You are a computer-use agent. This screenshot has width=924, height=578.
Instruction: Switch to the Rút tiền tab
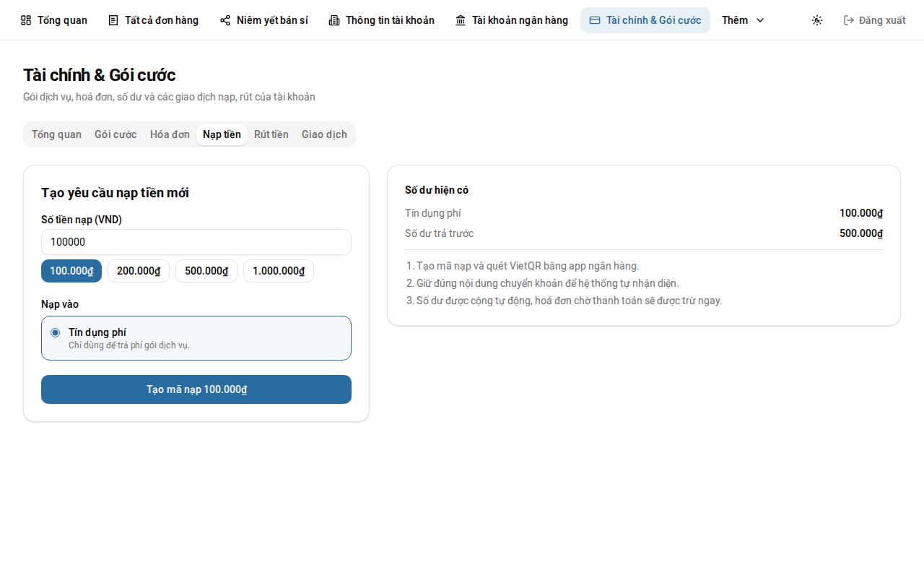click(x=271, y=134)
